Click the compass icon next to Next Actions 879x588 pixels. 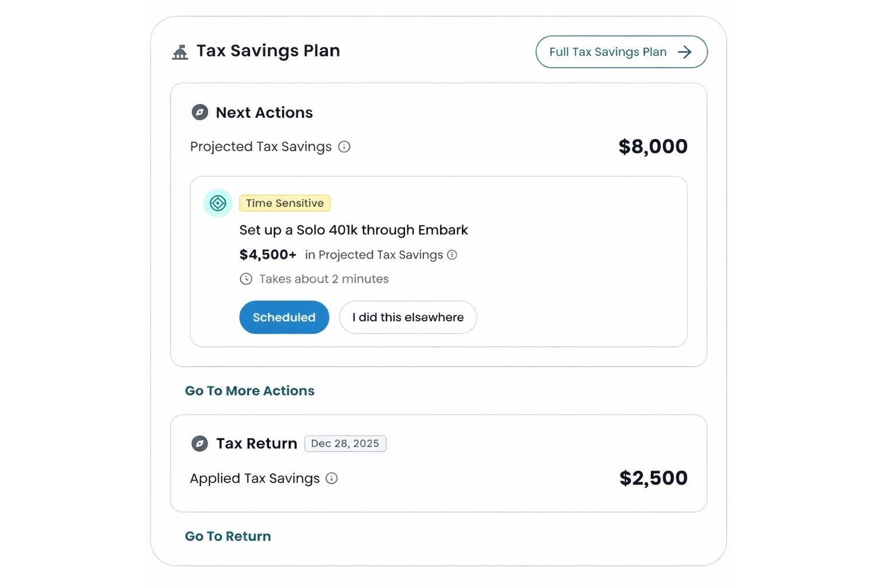coord(200,112)
